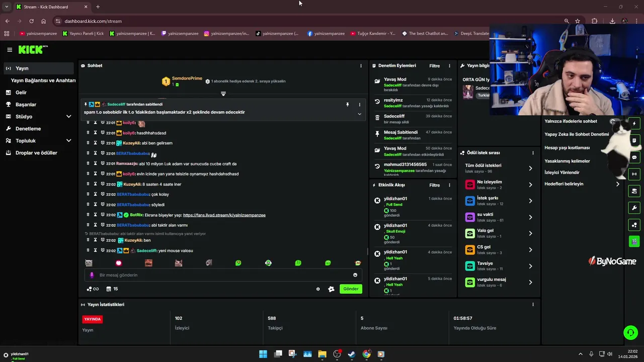
Task: Open the Filtre dropdown in Etkinlik Akışı
Action: pyautogui.click(x=435, y=185)
